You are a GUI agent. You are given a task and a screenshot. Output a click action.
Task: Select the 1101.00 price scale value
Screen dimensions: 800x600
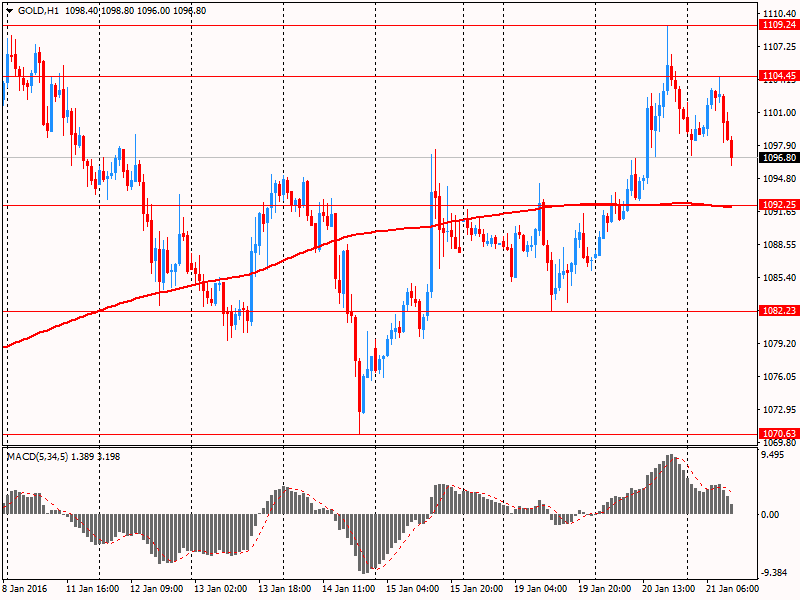point(779,112)
